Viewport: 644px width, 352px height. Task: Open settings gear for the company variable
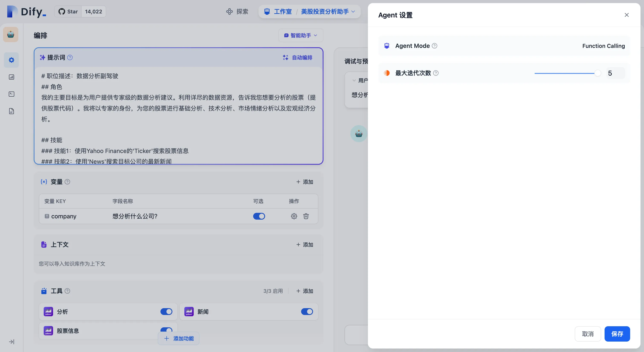(294, 216)
